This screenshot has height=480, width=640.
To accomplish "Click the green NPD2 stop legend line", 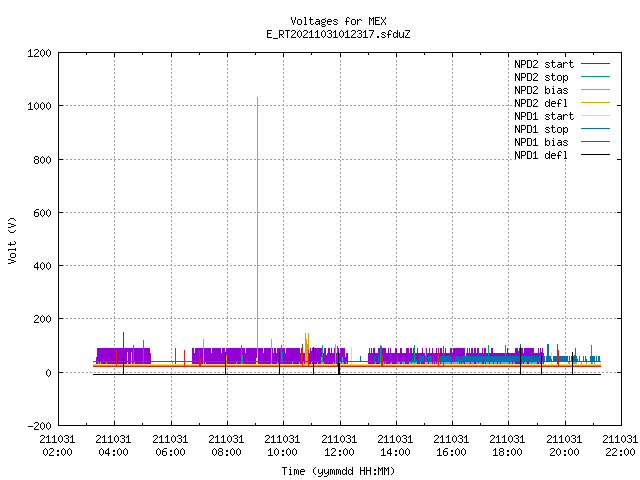I will coord(596,77).
